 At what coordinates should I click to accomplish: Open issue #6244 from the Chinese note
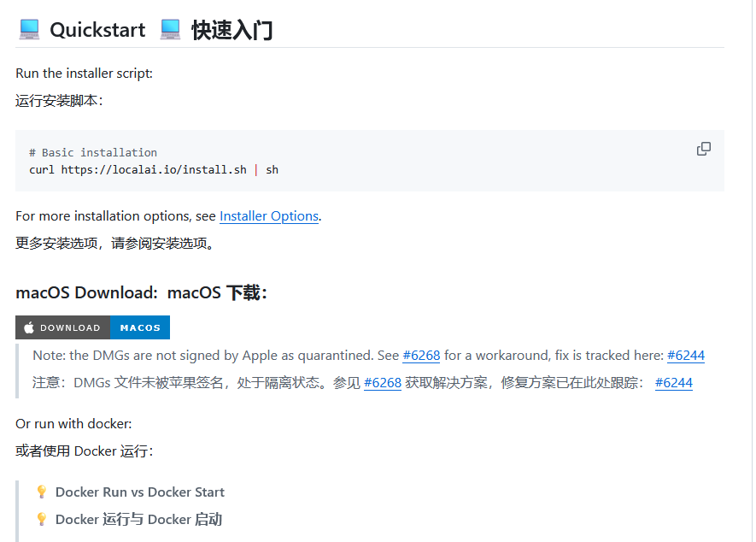tap(673, 382)
